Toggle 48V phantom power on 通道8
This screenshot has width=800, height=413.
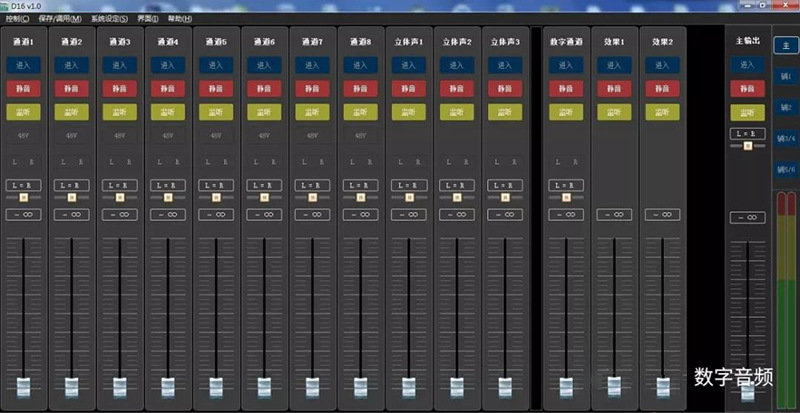coord(360,136)
